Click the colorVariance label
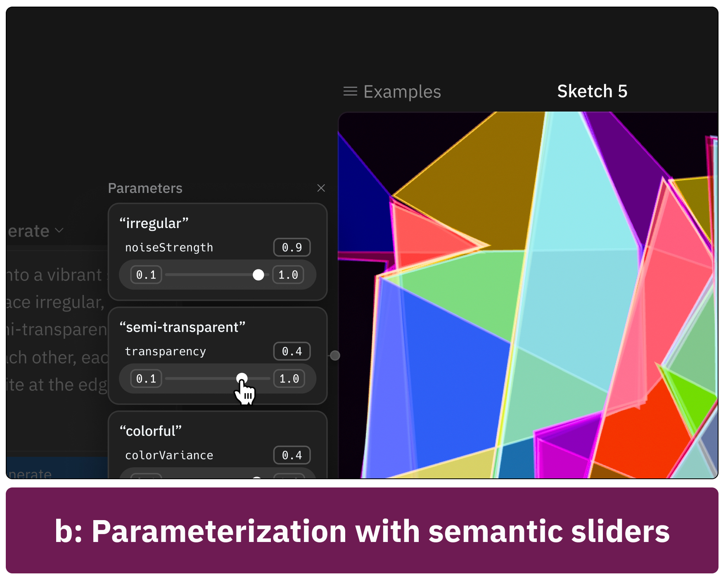Image resolution: width=728 pixels, height=580 pixels. pos(169,455)
